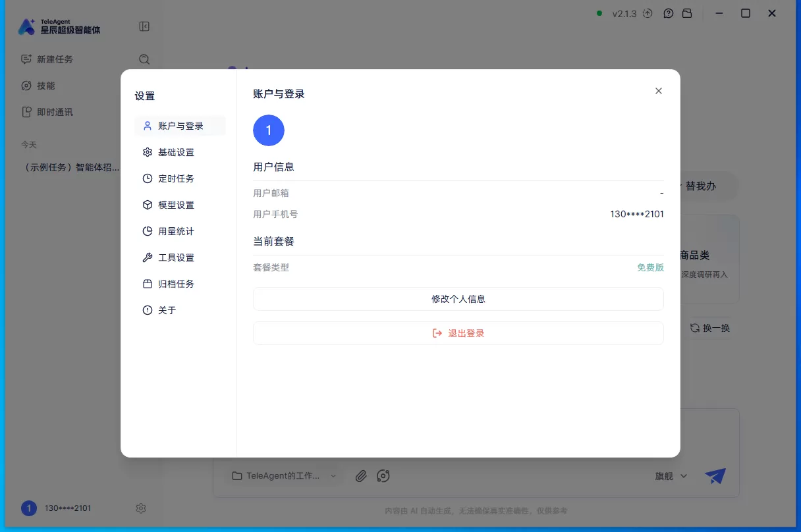Minimize the application window
Image resolution: width=801 pixels, height=532 pixels.
[x=719, y=13]
